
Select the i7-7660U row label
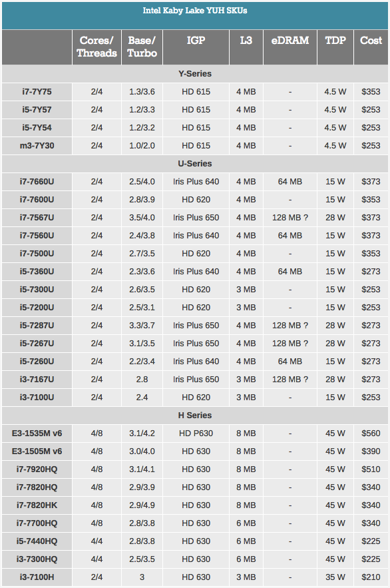tap(37, 182)
